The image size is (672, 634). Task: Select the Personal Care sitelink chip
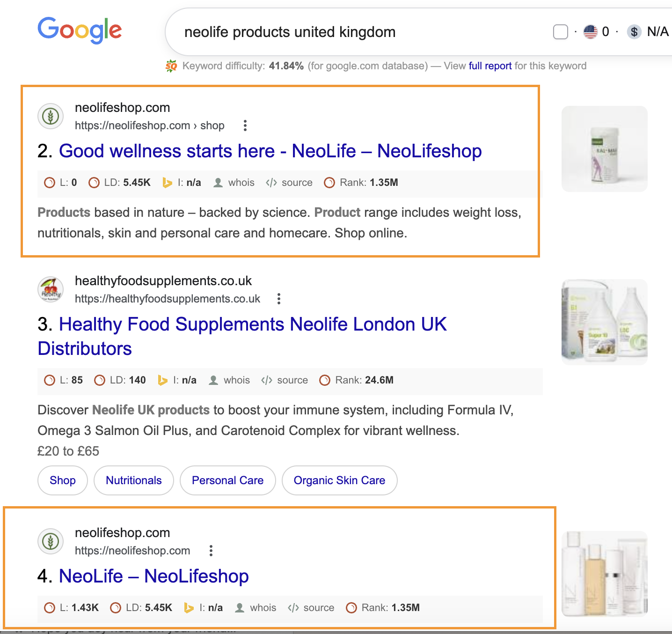[227, 480]
